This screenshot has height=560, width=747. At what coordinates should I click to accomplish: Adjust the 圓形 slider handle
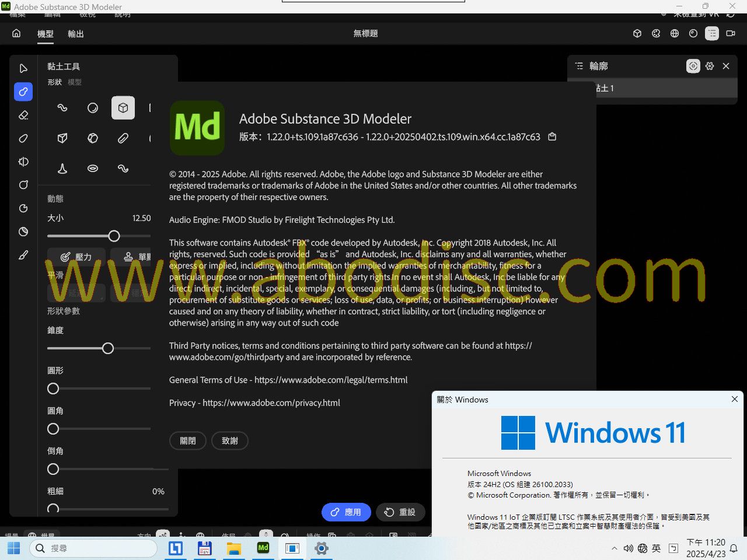[x=53, y=388]
